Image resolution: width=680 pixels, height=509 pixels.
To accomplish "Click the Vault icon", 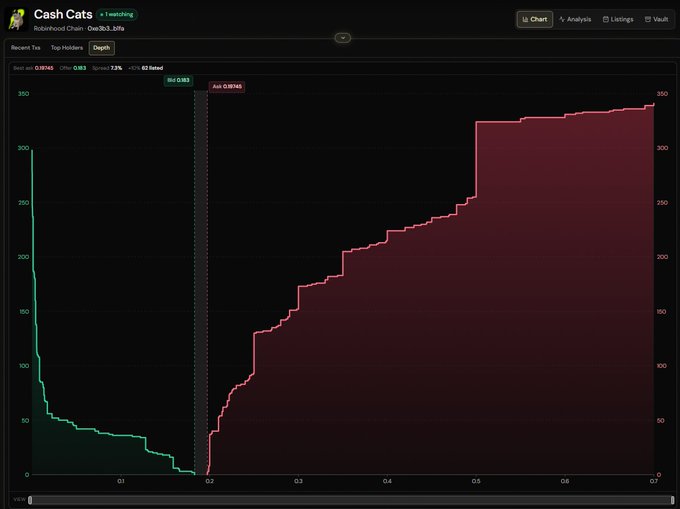I will click(648, 20).
